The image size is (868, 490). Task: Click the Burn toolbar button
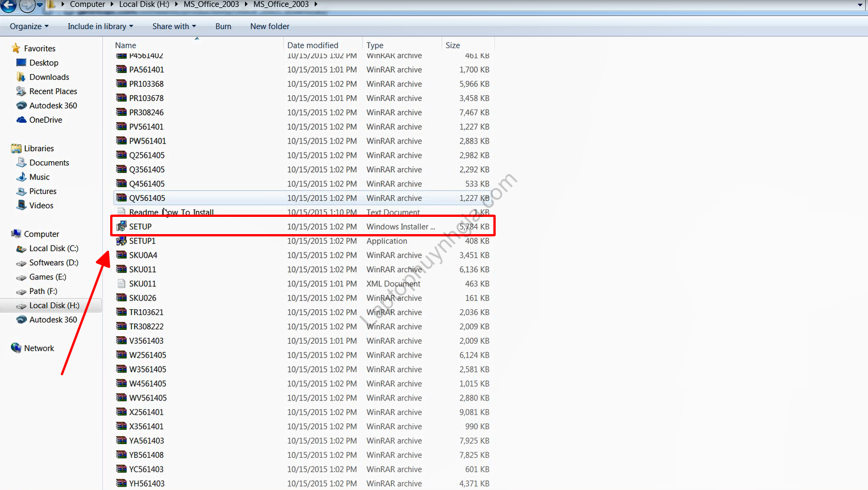[x=223, y=26]
